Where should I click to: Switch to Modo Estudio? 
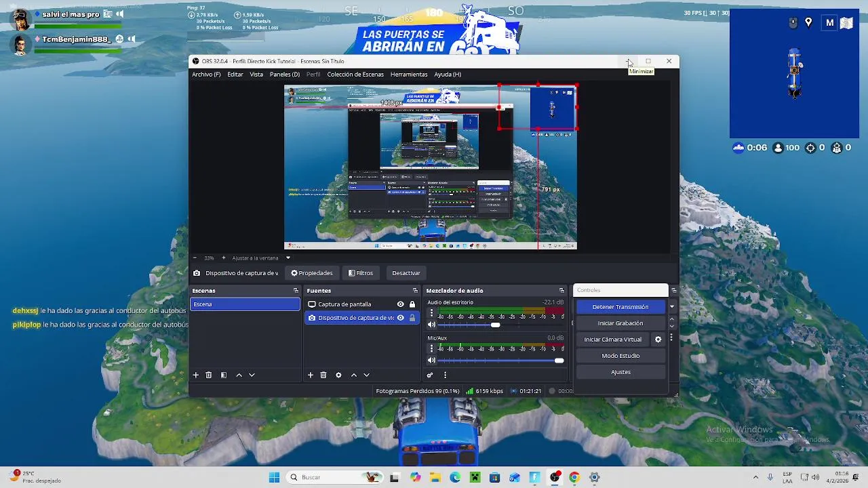[x=620, y=356]
